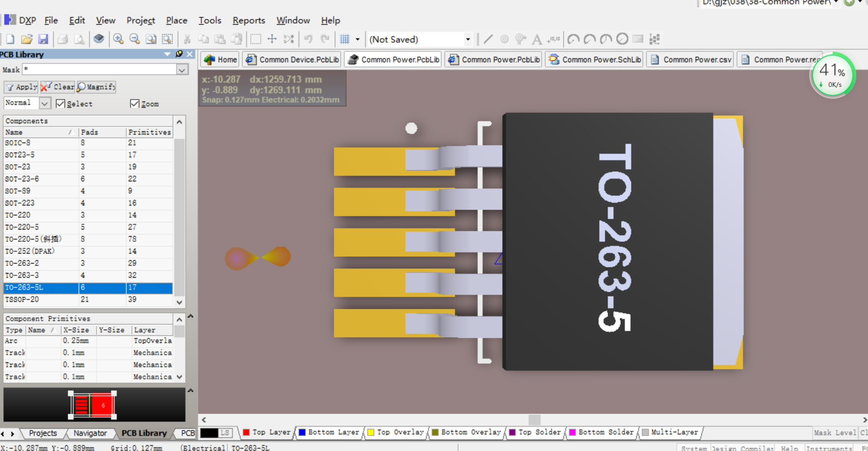Toggle the grid icon in toolbar

click(x=345, y=39)
